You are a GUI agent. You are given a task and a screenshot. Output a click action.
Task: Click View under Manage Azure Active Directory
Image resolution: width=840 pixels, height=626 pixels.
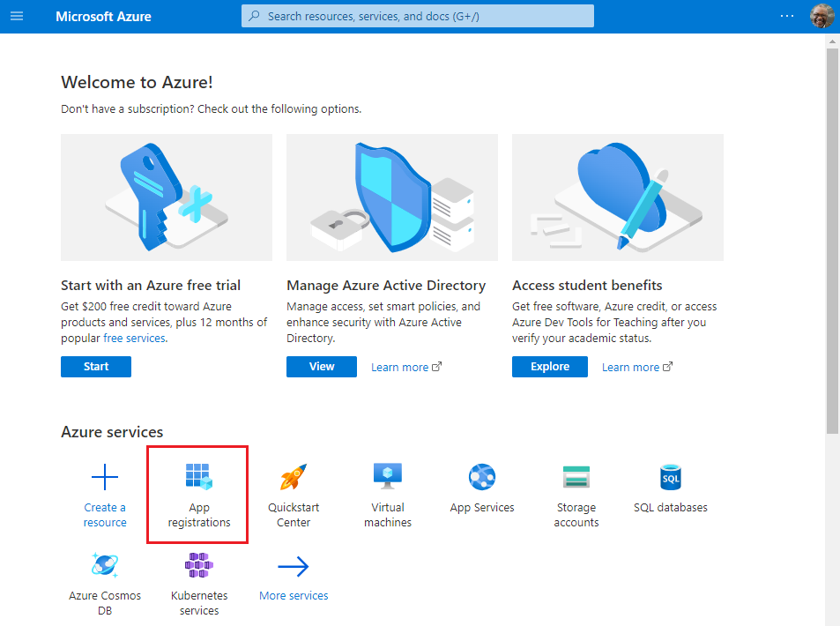(x=321, y=366)
